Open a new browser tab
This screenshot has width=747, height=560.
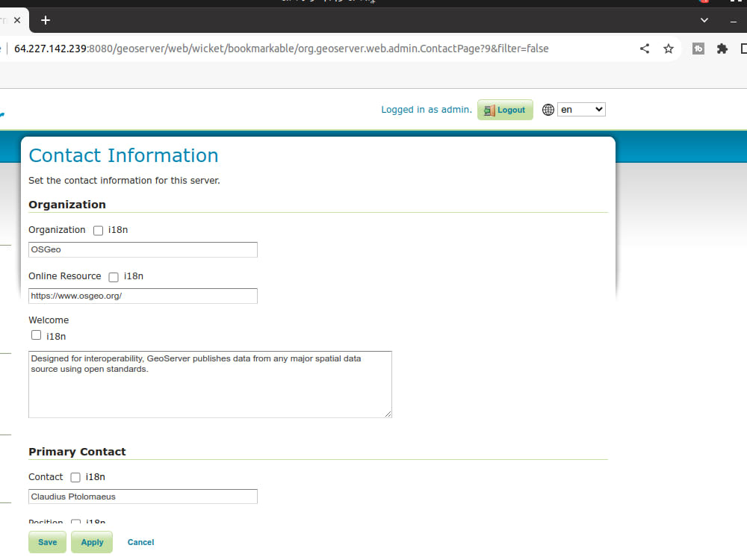(46, 20)
